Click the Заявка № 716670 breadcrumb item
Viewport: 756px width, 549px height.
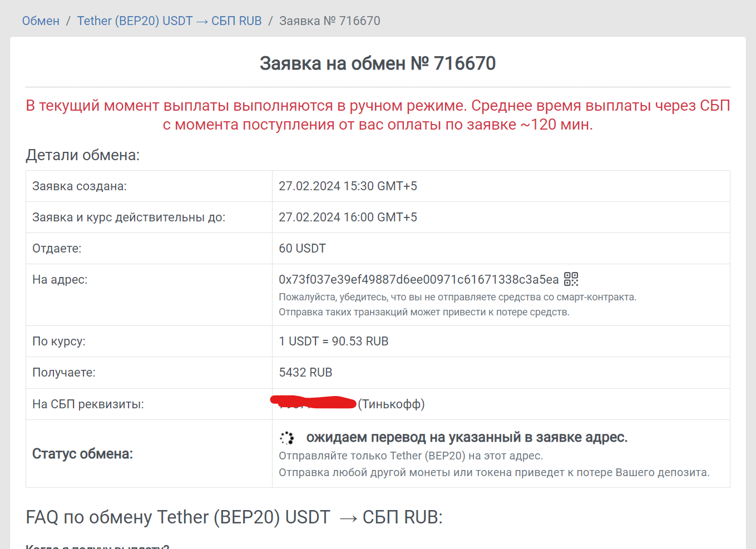coord(329,21)
